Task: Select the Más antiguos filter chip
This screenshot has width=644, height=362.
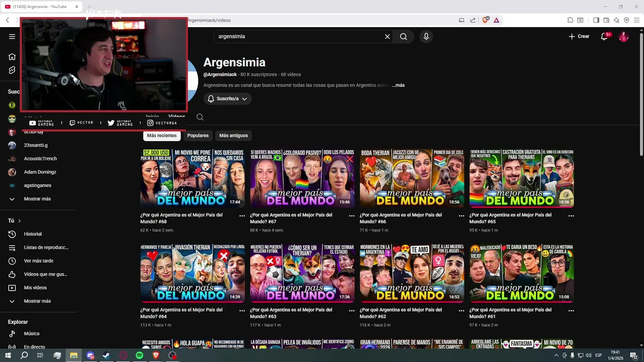Action: click(233, 136)
